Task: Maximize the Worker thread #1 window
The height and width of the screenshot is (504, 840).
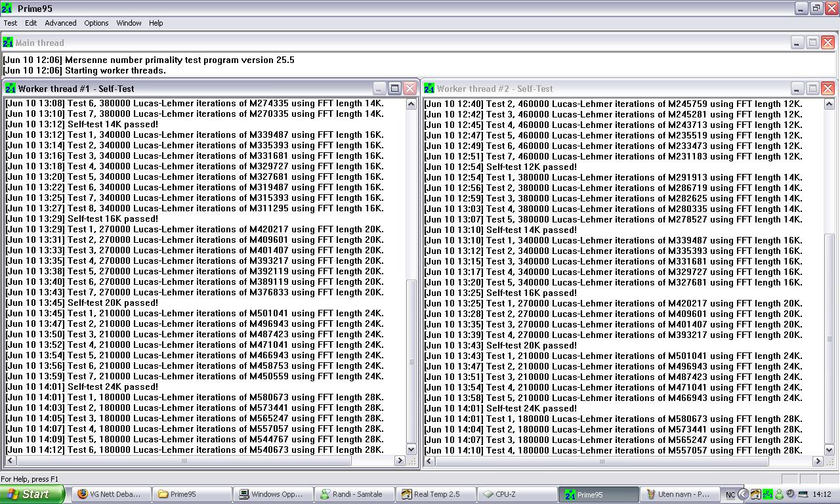Action: click(x=394, y=89)
